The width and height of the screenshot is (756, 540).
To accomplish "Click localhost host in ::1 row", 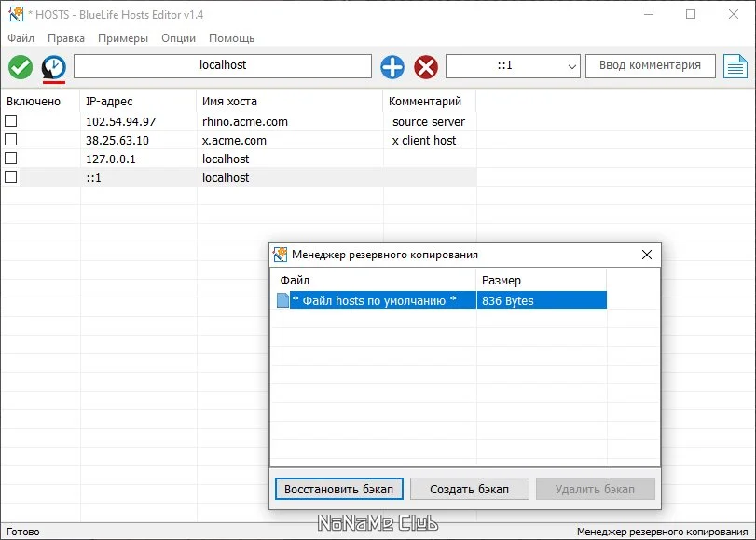I will [x=226, y=177].
